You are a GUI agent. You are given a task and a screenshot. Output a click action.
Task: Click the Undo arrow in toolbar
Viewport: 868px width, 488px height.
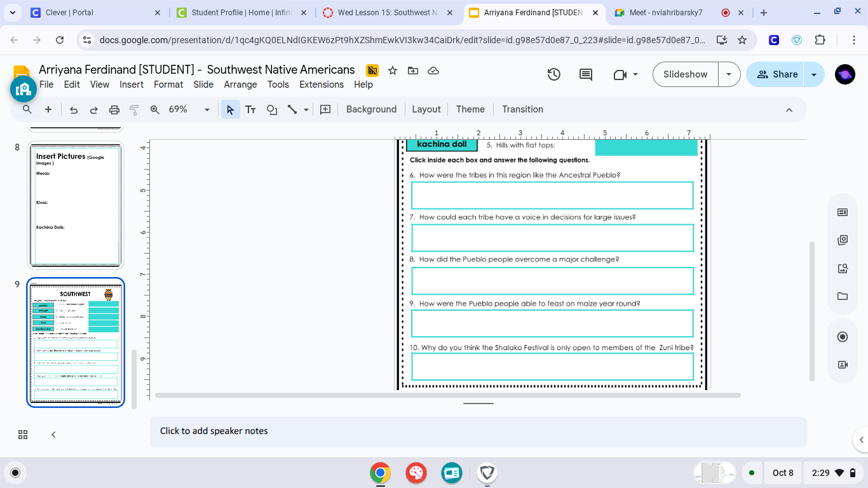tap(74, 110)
